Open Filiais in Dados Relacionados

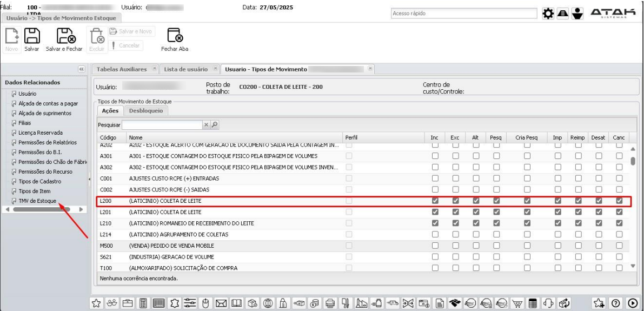coord(25,123)
